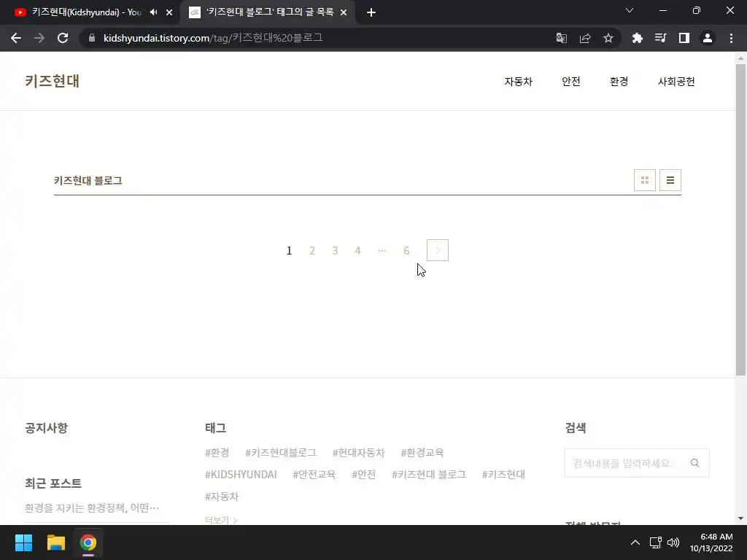Open the Google Translate page icon
Viewport: 747px width, 560px height.
562,38
